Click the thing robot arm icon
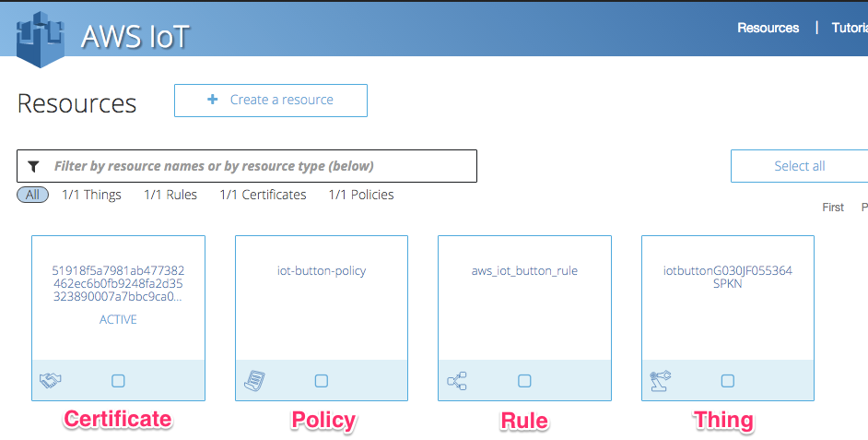The height and width of the screenshot is (440, 868). click(660, 380)
